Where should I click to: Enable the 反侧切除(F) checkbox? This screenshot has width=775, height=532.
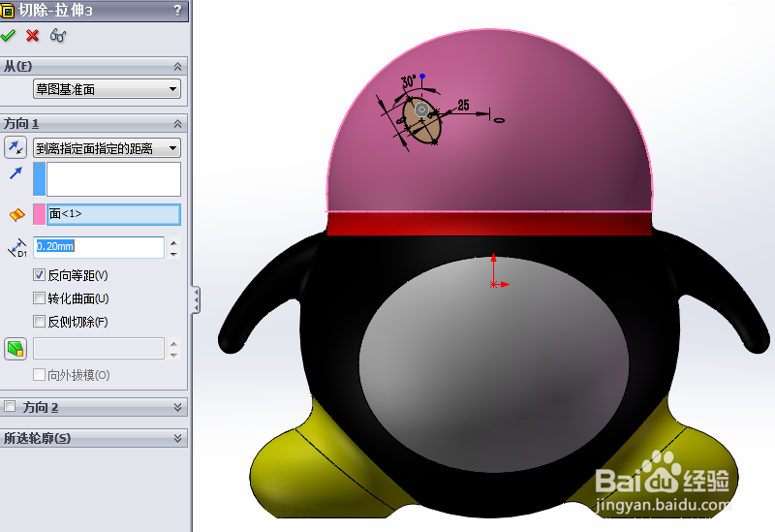click(x=39, y=322)
